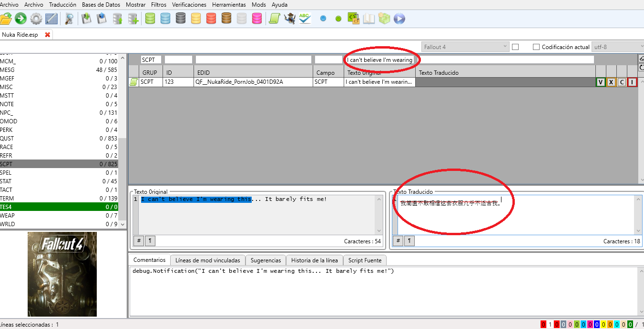Screen dimensions: 644x329
Task: Select the green database cylinder icon
Action: pos(150,19)
